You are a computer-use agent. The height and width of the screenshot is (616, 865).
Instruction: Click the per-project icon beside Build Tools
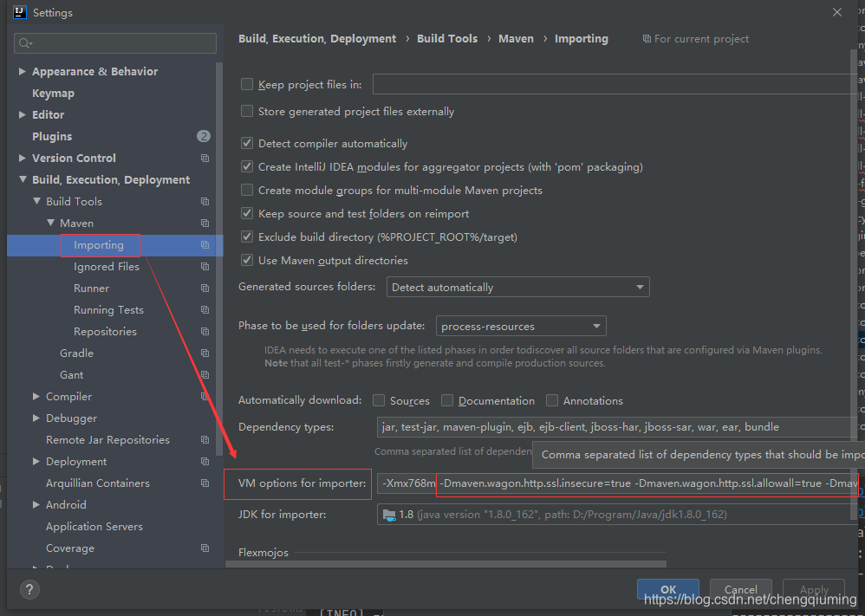tap(205, 202)
